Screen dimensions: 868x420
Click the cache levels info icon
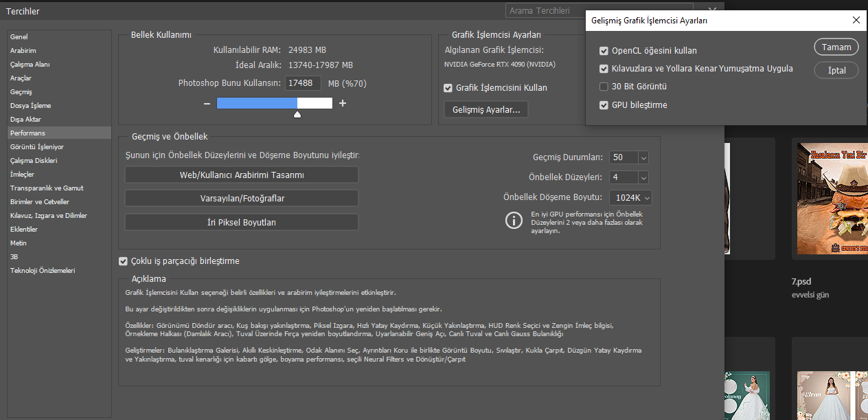(x=514, y=221)
